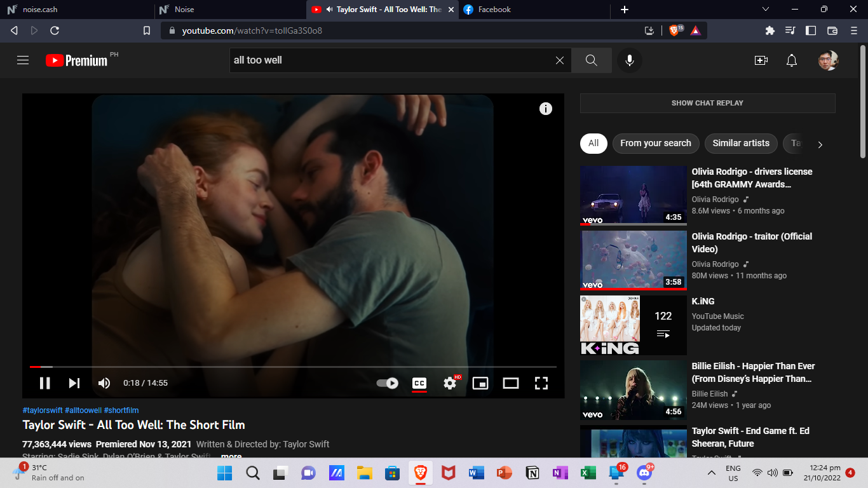868x488 pixels.
Task: Open the Billie Eilish Happier Than Ever thumbnail
Action: [634, 390]
